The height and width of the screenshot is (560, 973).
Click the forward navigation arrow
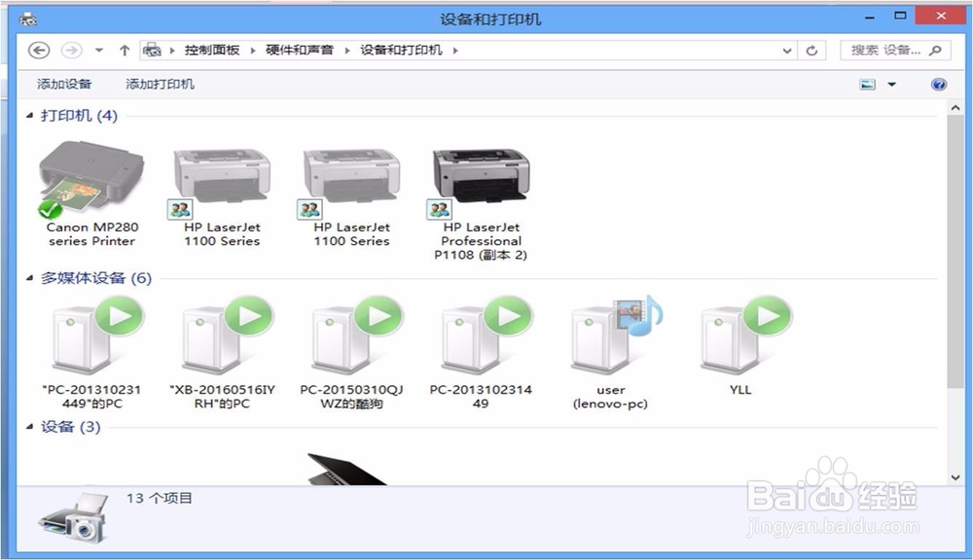pos(71,51)
